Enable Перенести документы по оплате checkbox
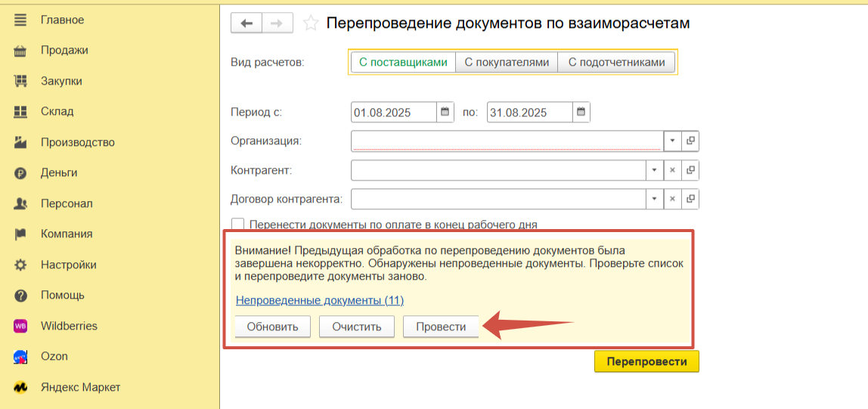Screen dimensions: 868x409 point(238,225)
